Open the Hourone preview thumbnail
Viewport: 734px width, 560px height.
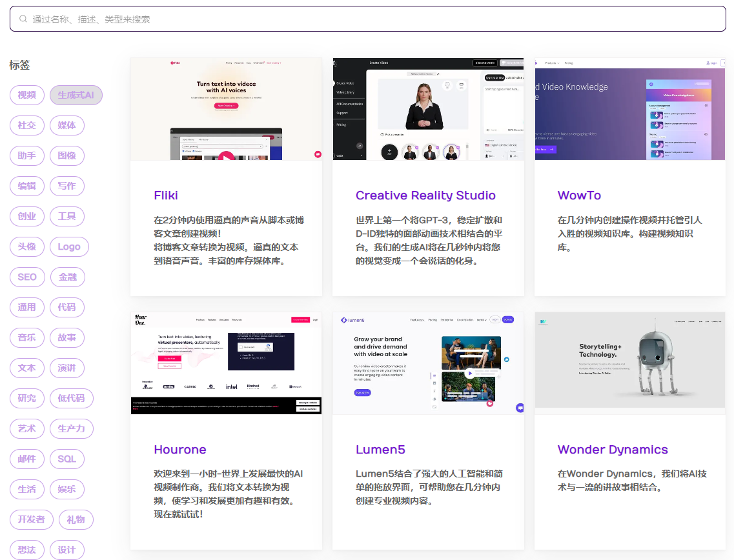[226, 363]
